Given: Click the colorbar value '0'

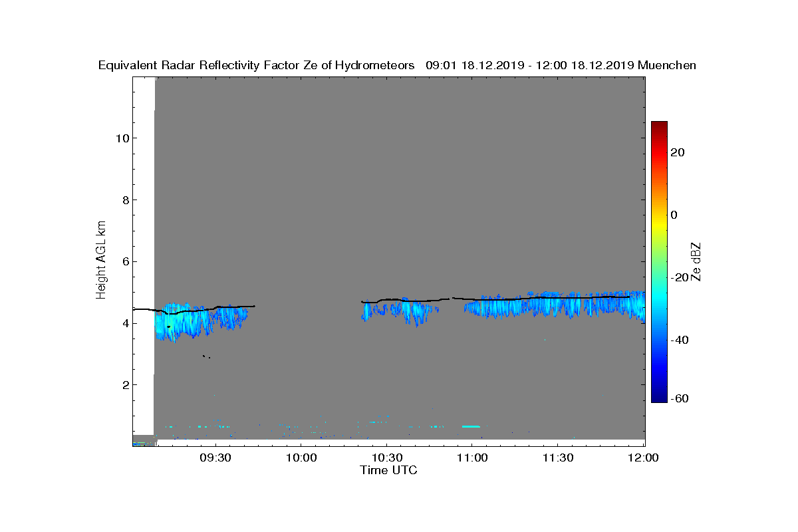Looking at the screenshot, I should pos(675,215).
